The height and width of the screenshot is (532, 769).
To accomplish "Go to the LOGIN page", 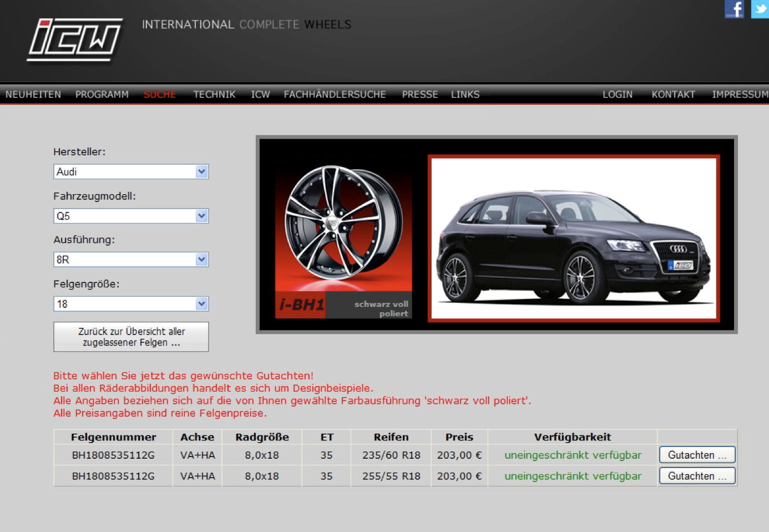I will (618, 94).
